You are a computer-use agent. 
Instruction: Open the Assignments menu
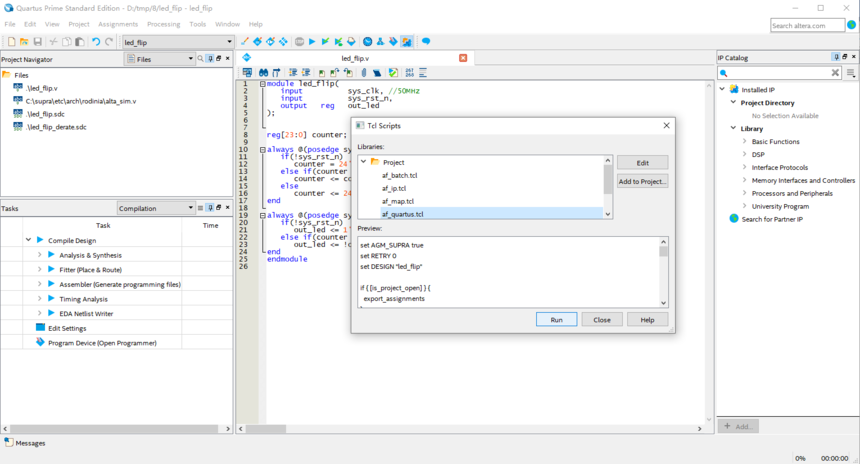[x=118, y=24]
